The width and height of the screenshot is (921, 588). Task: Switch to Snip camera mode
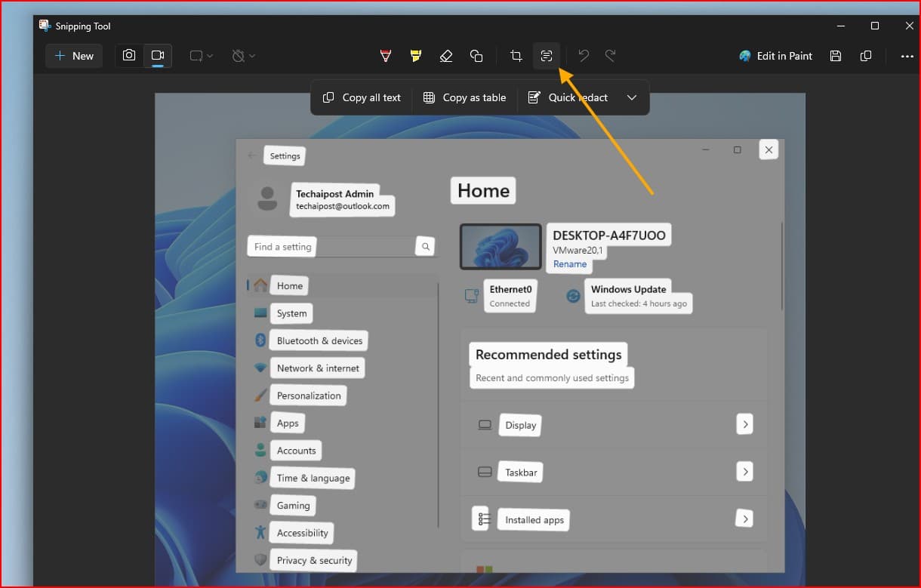click(x=129, y=56)
